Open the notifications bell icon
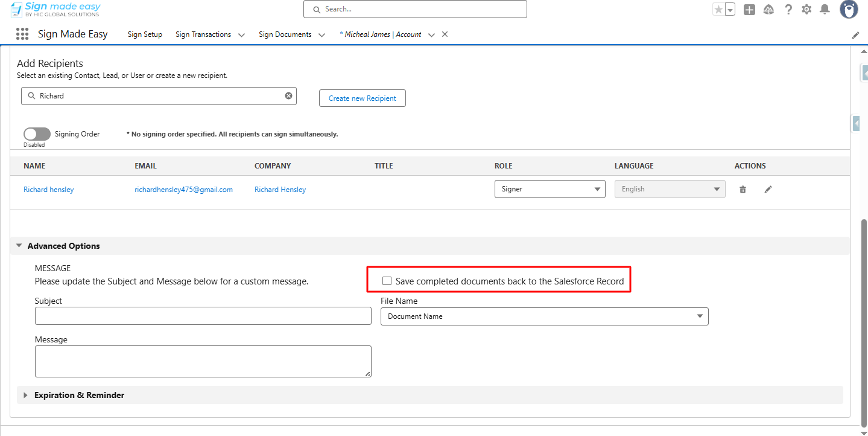Screen dimensions: 868x436 coord(825,10)
